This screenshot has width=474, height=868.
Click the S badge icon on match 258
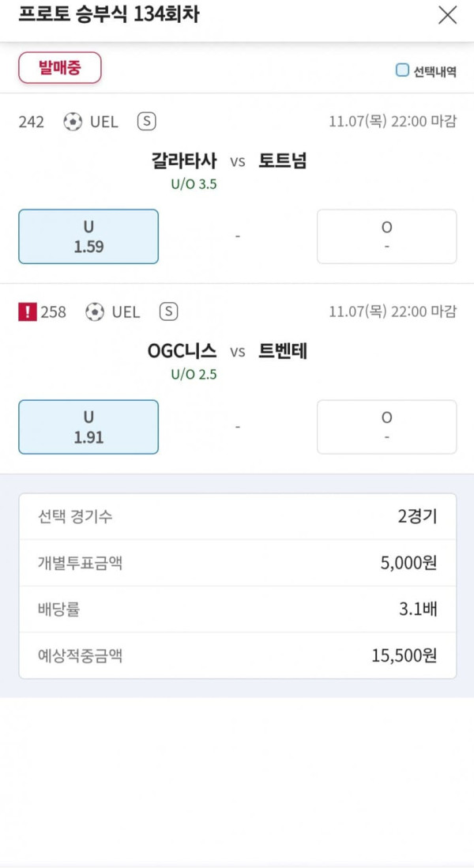pos(168,312)
